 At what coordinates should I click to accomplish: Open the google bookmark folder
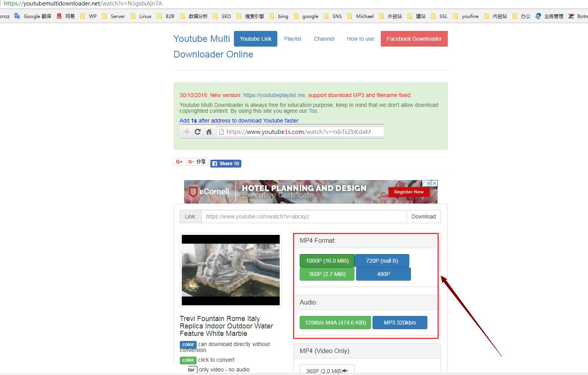[x=306, y=16]
